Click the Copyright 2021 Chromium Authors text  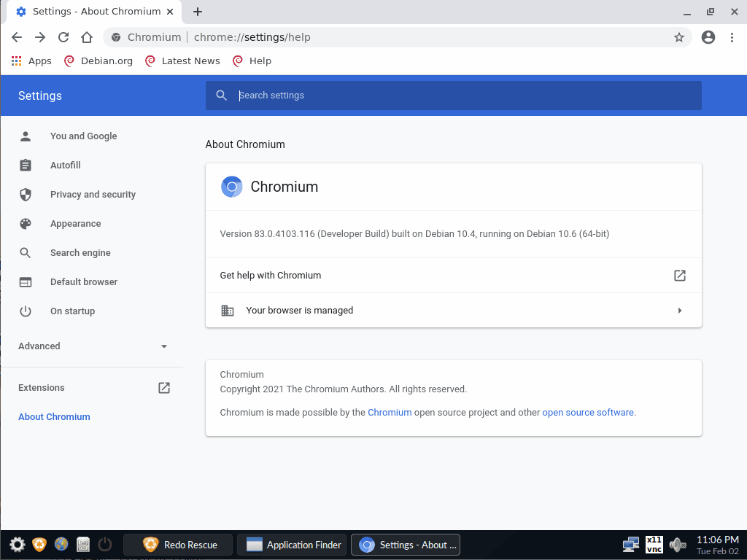(344, 389)
